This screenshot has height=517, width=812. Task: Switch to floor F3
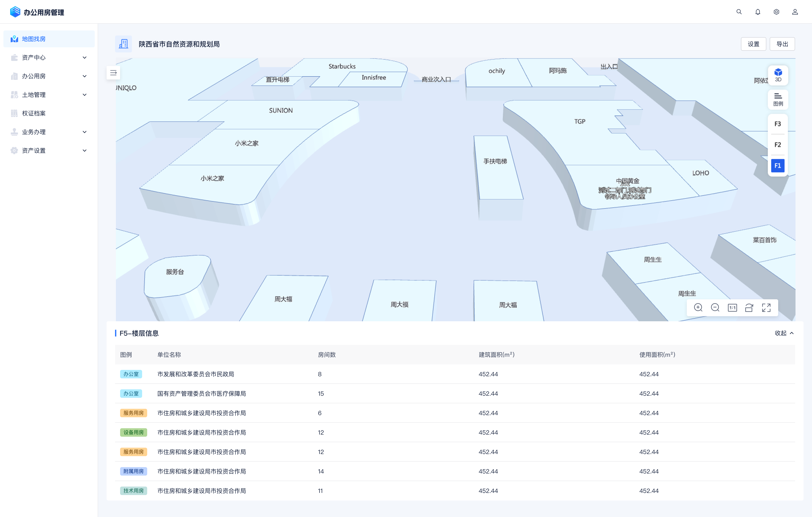(x=778, y=124)
